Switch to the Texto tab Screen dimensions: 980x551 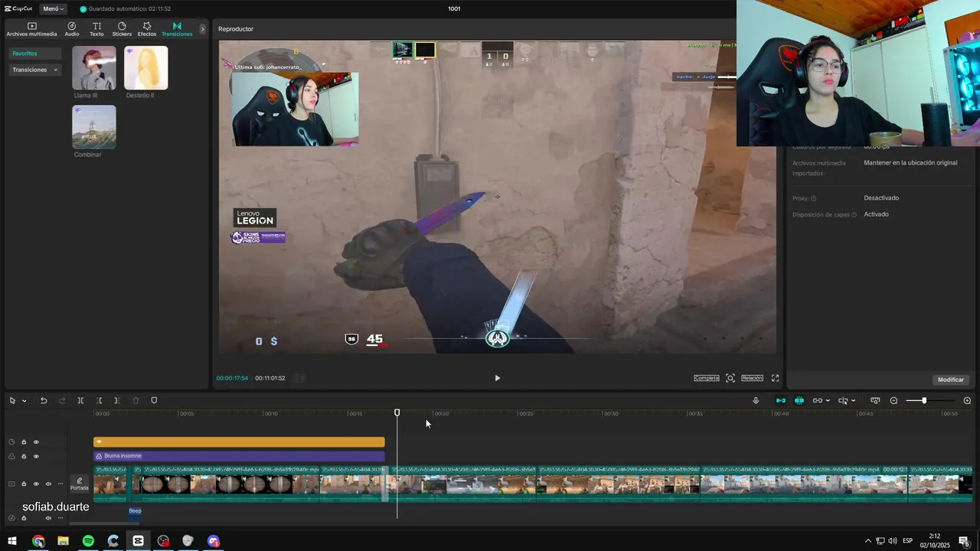click(96, 29)
